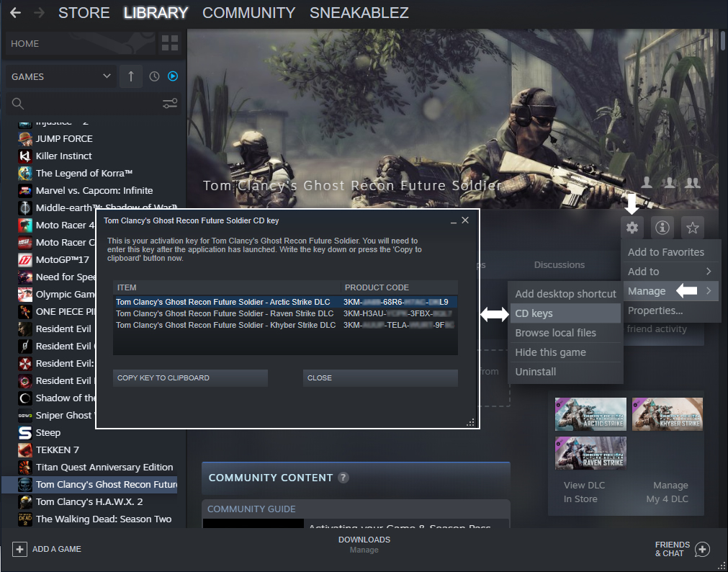
Task: Click the favorite star icon
Action: coord(692,228)
